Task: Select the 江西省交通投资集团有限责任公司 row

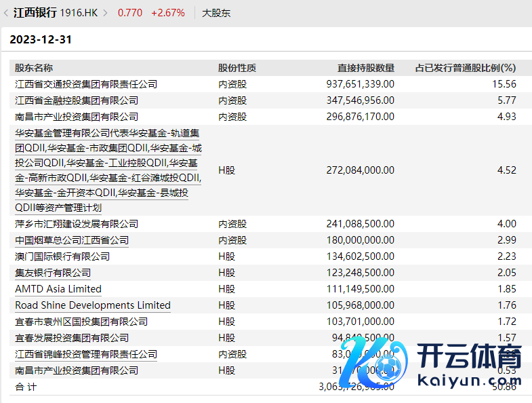Action: point(271,84)
